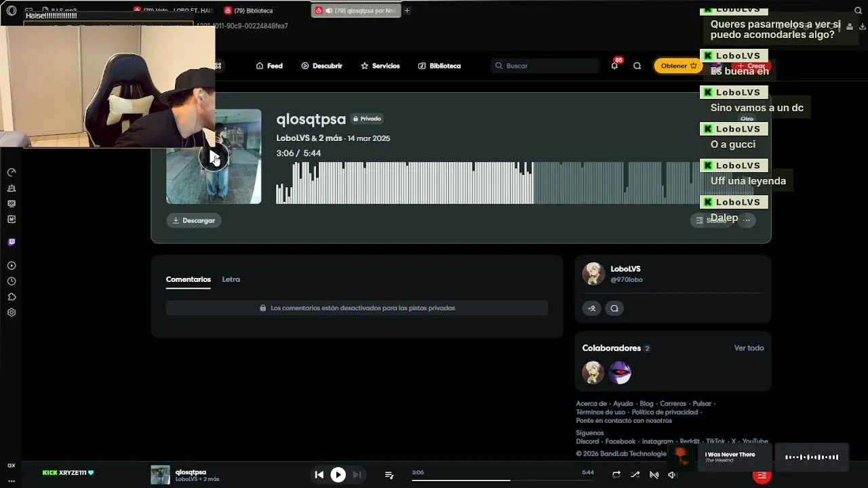
Task: Click the play button in bottom player
Action: (x=338, y=475)
